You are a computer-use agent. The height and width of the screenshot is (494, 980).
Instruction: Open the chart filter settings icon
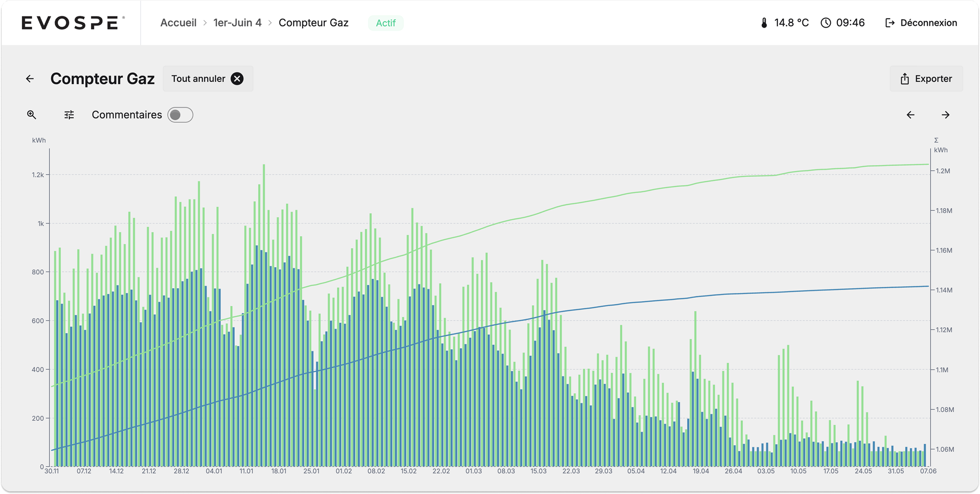coord(69,115)
